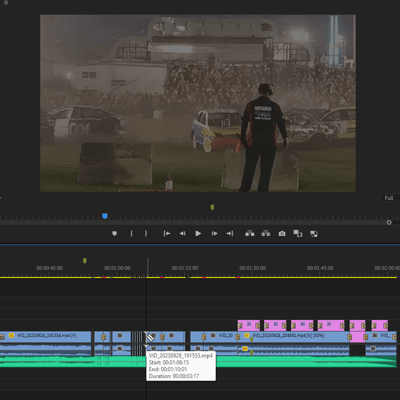The height and width of the screenshot is (400, 400).
Task: Select the last pink clip on the upper track
Action: [x=380, y=325]
